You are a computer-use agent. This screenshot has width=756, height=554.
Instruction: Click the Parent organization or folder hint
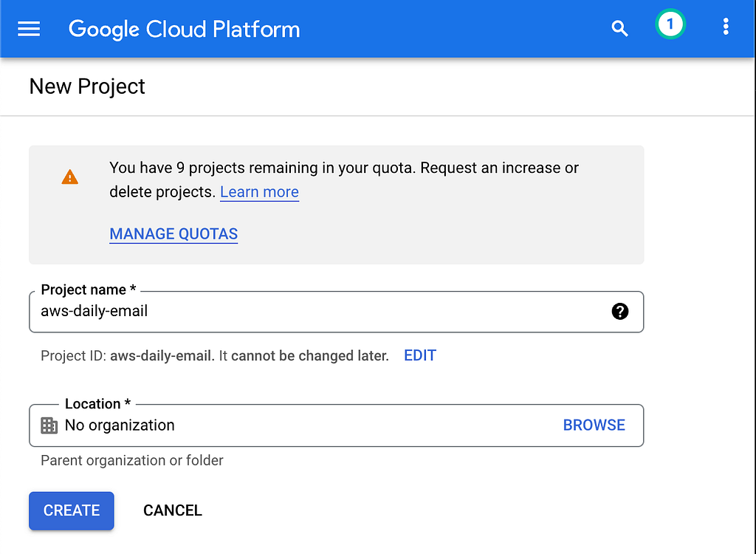(132, 460)
